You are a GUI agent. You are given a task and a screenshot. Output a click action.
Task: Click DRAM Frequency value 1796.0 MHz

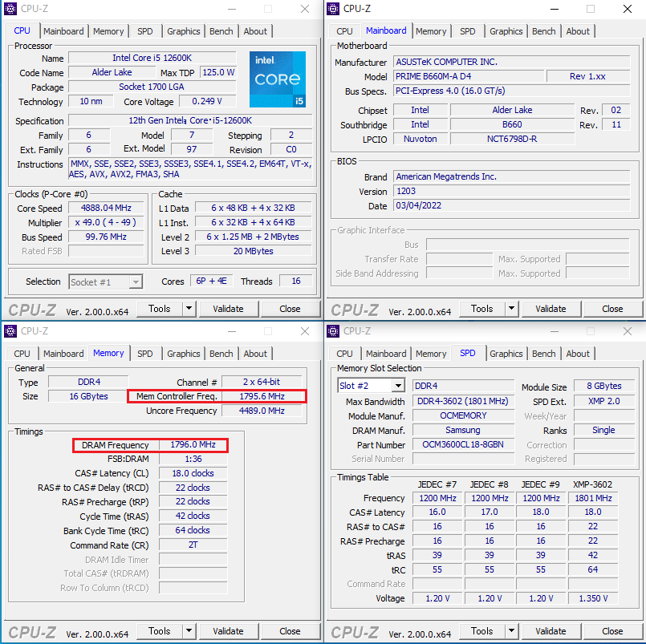193,445
